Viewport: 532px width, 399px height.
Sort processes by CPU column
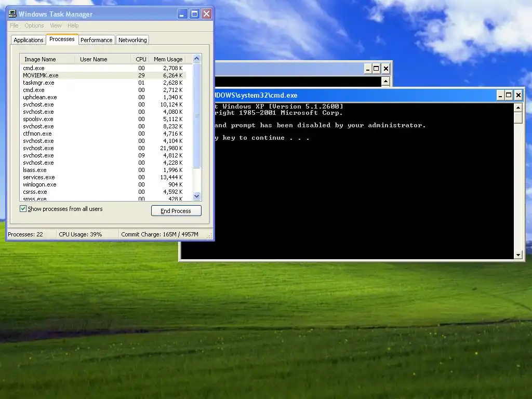click(141, 59)
